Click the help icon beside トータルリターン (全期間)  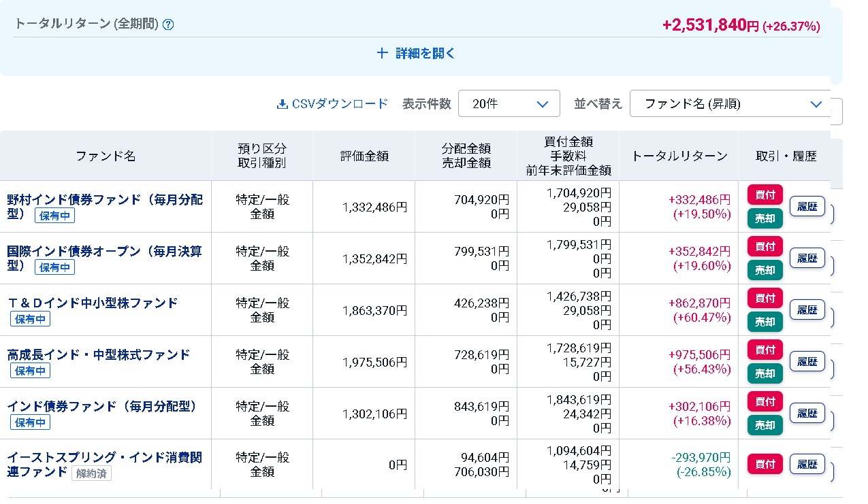point(168,24)
